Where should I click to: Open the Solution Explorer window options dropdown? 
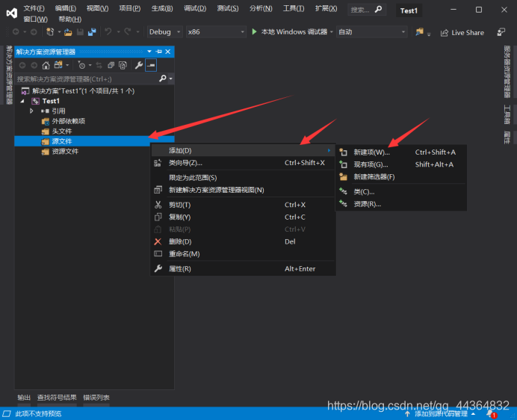149,52
